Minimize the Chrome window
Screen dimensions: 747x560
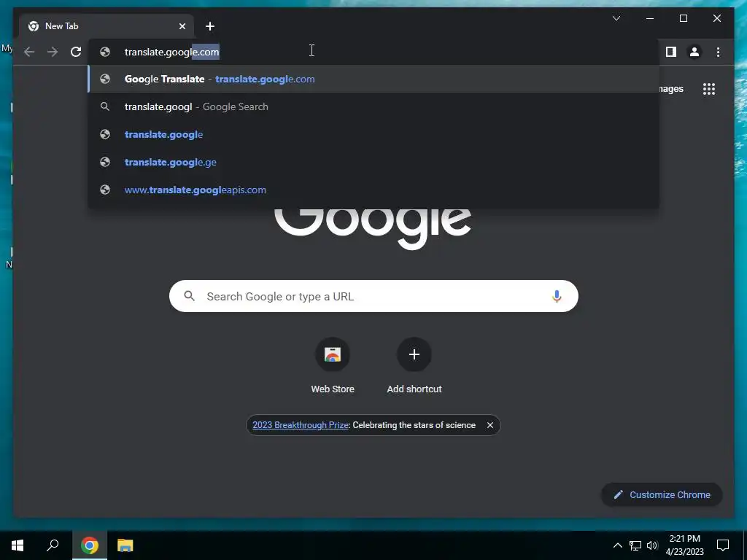tap(650, 18)
